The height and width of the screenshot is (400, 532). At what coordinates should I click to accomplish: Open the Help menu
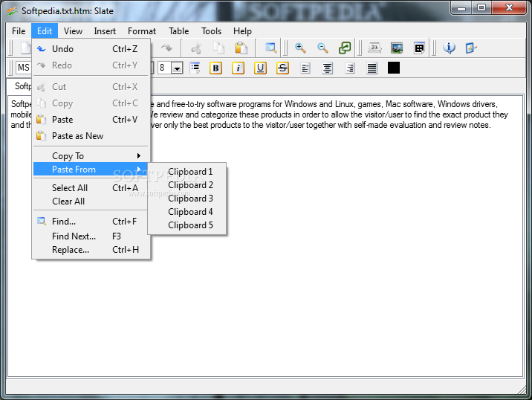click(x=242, y=31)
